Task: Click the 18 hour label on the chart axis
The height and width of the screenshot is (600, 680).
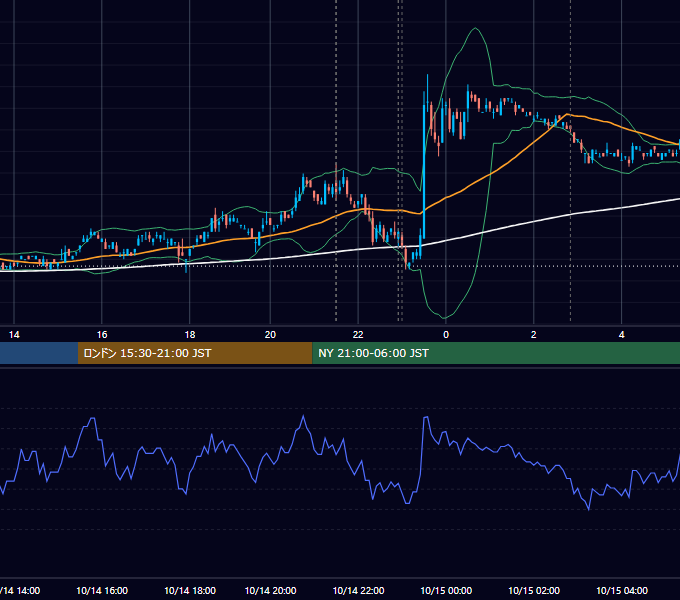Action: [190, 335]
